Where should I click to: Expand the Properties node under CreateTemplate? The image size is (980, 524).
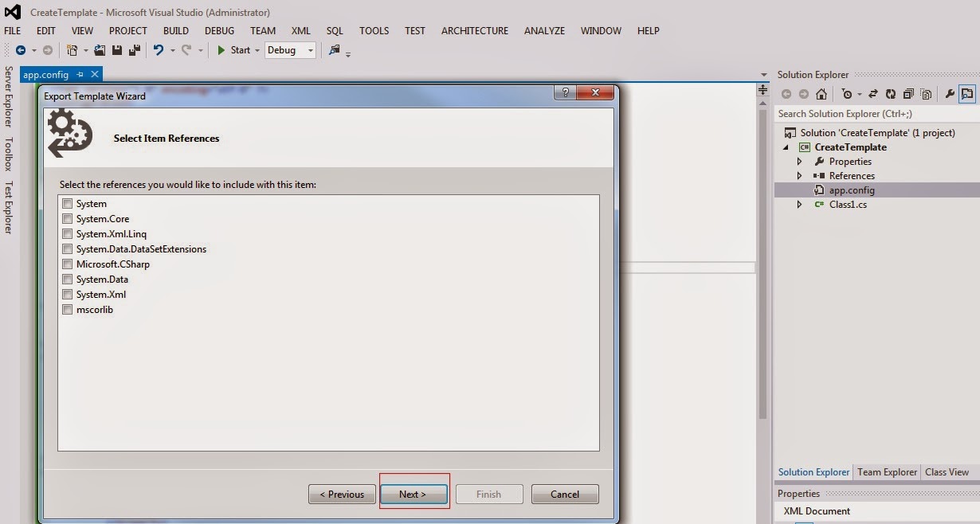(799, 161)
